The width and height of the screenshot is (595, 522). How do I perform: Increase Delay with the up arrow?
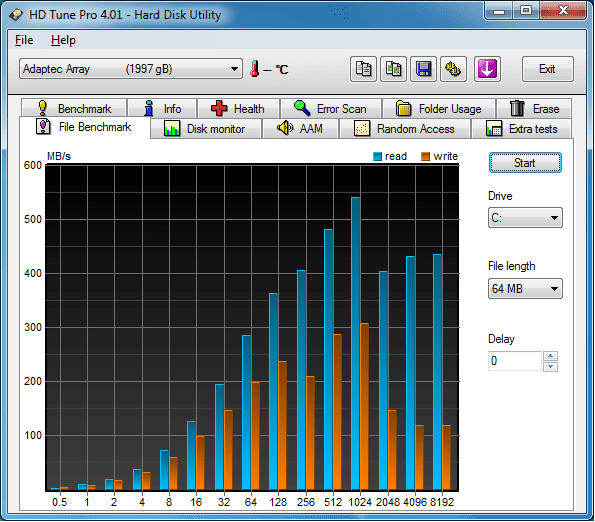(x=550, y=356)
